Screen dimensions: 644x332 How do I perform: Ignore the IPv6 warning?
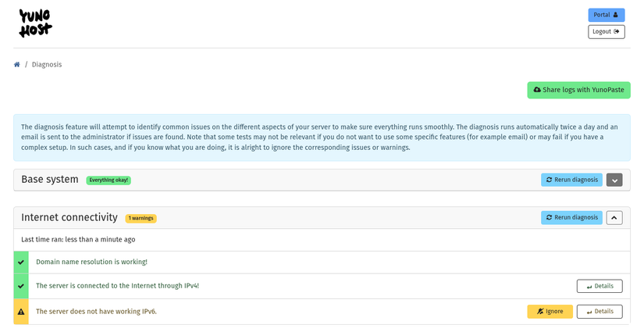point(550,311)
